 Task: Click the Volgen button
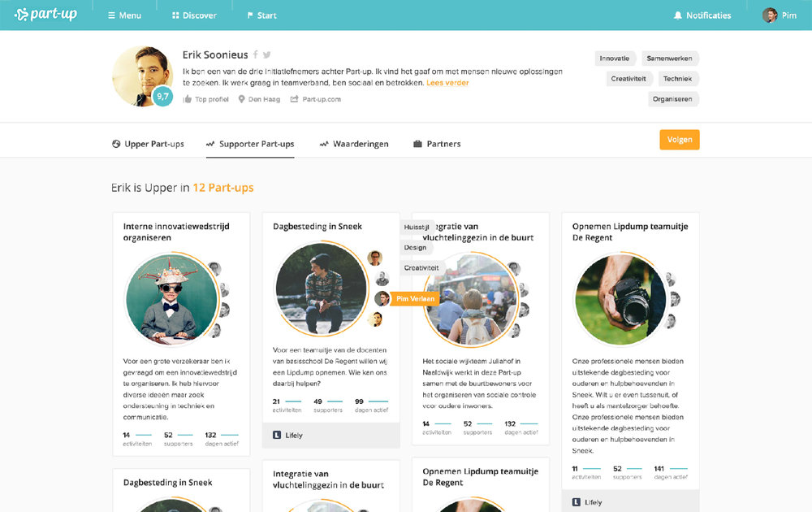(680, 140)
